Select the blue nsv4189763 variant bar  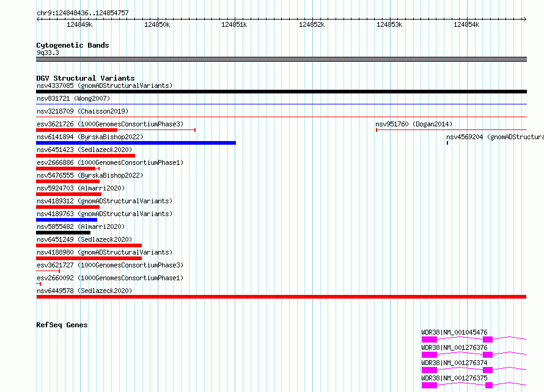coord(67,220)
